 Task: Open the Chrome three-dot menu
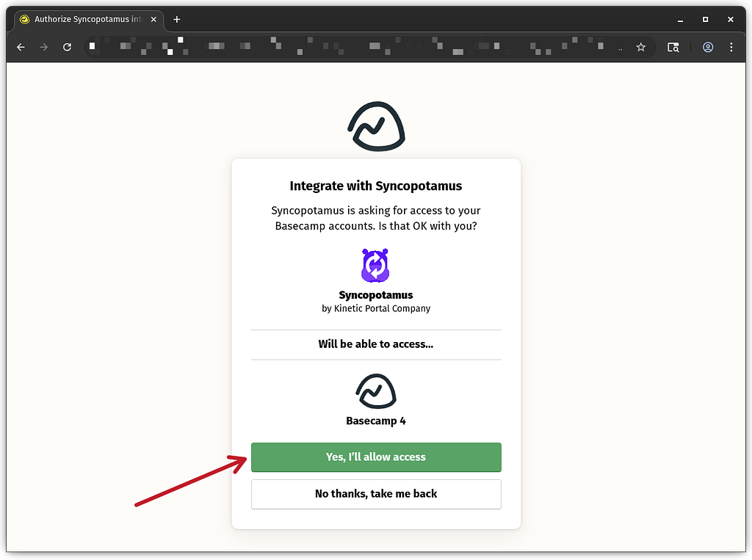(x=731, y=47)
